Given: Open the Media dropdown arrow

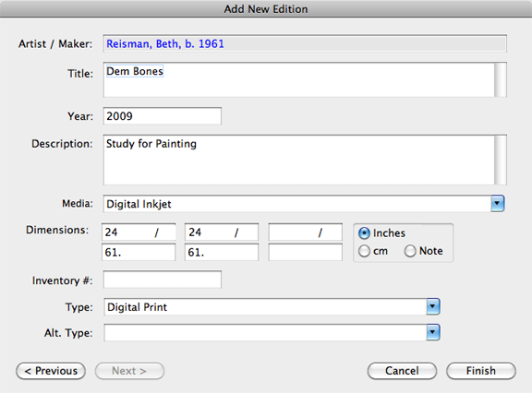Looking at the screenshot, I should pyautogui.click(x=498, y=204).
